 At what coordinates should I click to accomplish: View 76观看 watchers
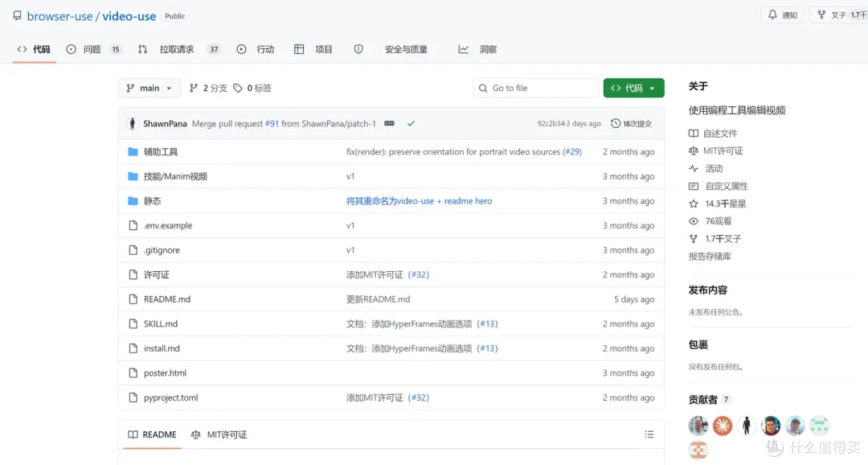710,221
